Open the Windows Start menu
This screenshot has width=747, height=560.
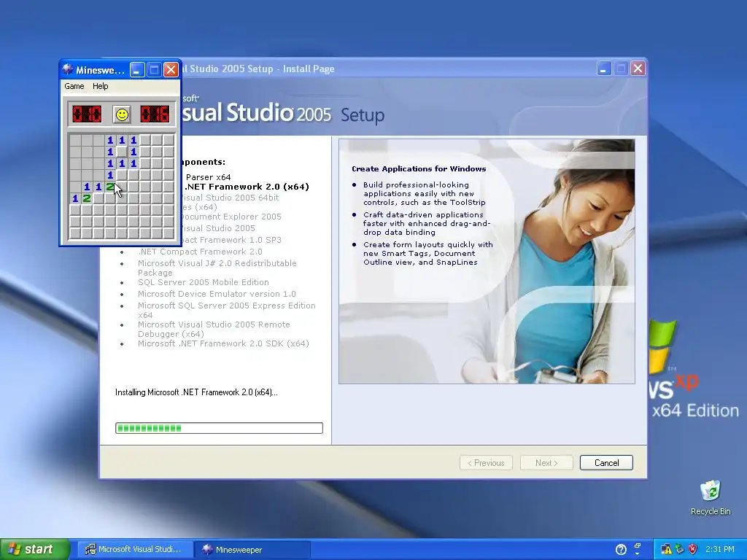(x=35, y=549)
